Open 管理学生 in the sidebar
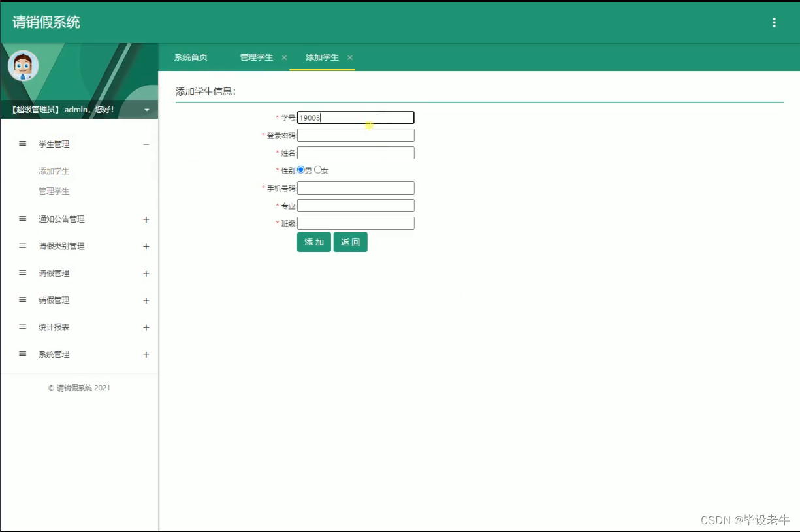The image size is (800, 532). [54, 191]
